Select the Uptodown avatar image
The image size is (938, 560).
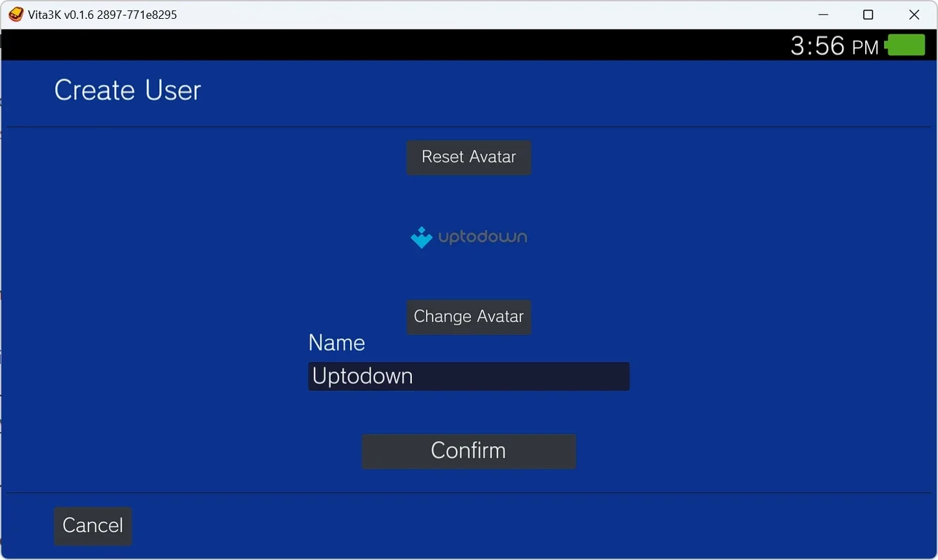click(469, 237)
